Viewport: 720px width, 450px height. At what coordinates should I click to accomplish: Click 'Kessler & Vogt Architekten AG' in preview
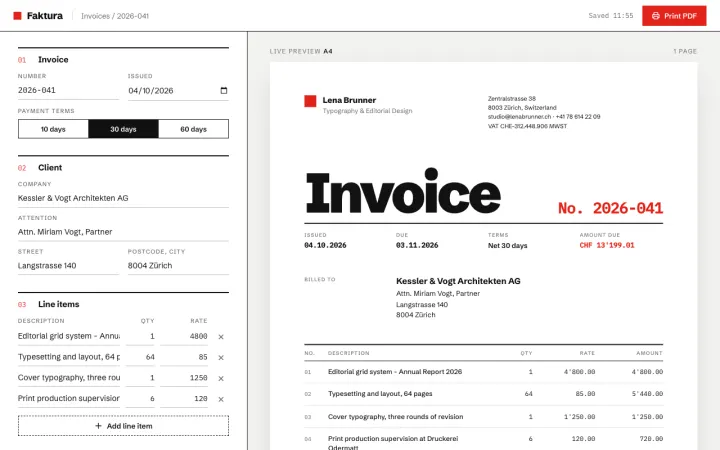click(x=458, y=281)
